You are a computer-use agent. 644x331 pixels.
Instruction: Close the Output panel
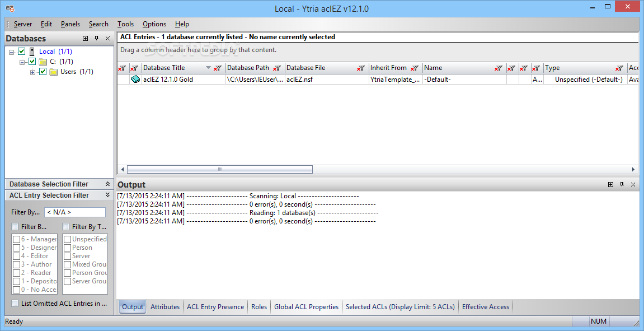click(x=633, y=185)
